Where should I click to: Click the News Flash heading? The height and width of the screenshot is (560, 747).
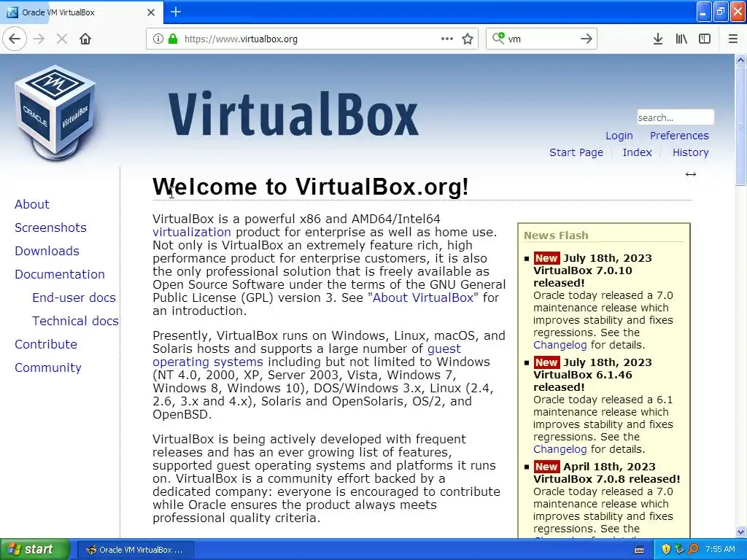[556, 236]
